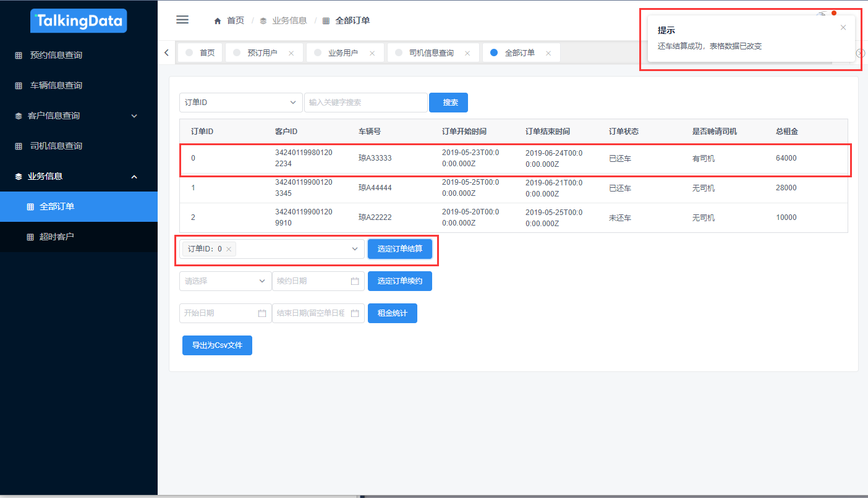Click the 未还车 status cell
Viewport: 868px width, 498px height.
point(620,218)
